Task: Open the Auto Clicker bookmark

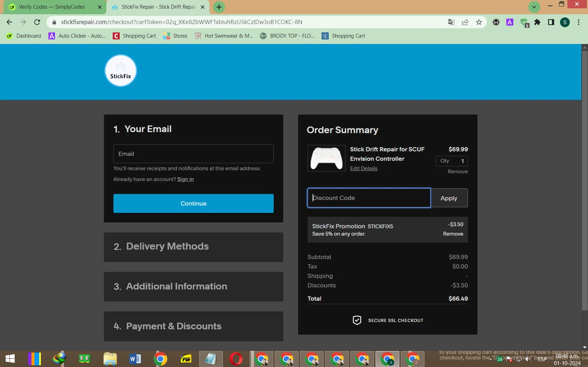Action: [x=77, y=36]
